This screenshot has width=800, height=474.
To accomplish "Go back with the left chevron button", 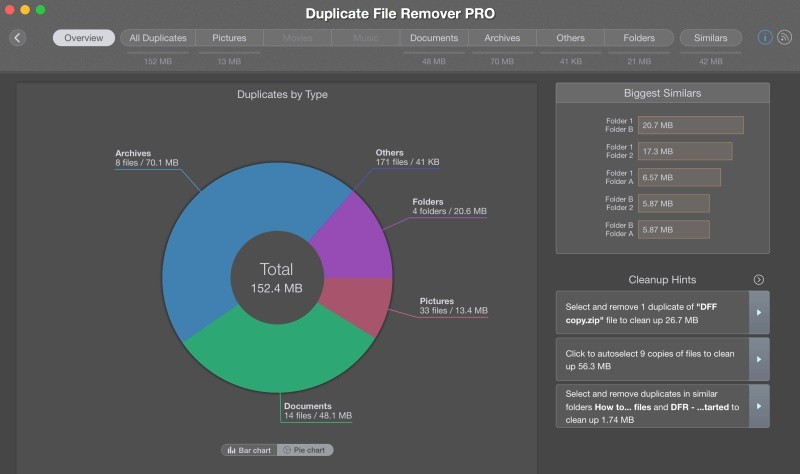I will click(x=17, y=38).
